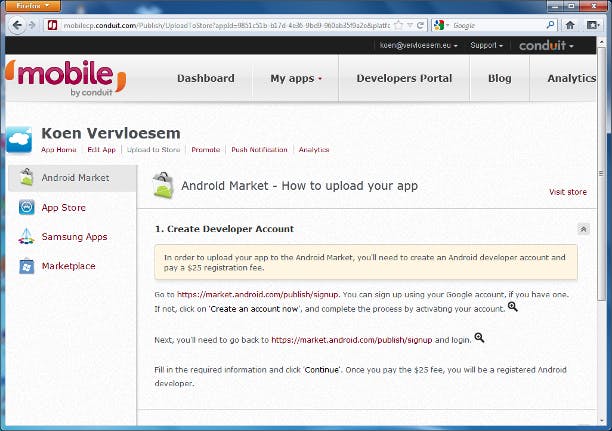The image size is (612, 431).
Task: Click the Samsung Apps icon in sidebar
Action: (27, 237)
